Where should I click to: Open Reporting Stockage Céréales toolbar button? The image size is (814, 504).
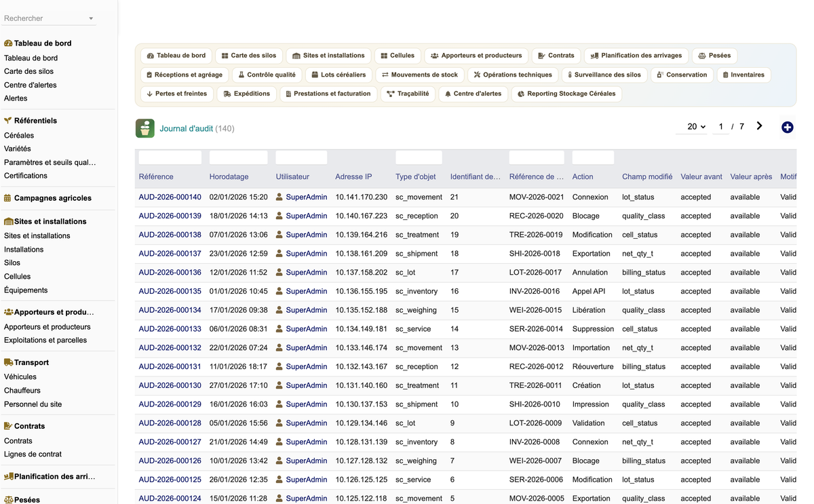tap(566, 94)
